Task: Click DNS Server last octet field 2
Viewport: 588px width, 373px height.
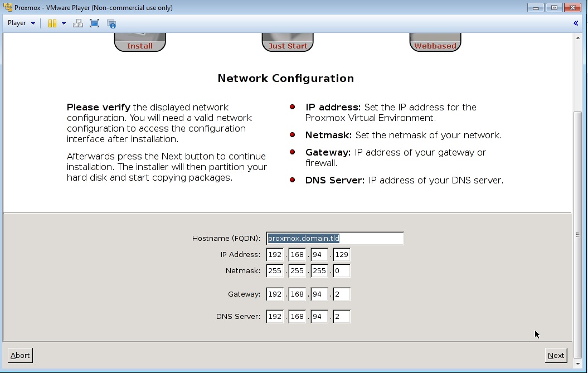Action: [342, 316]
